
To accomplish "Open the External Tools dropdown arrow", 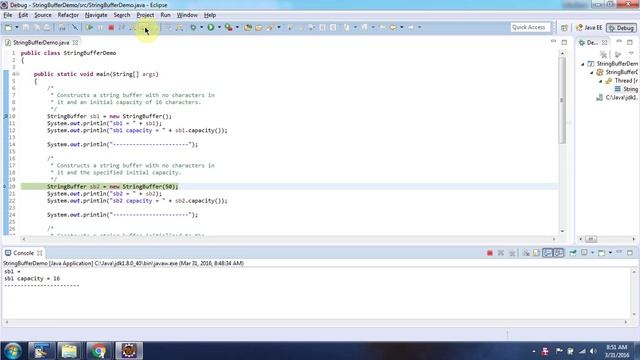I will tap(237, 27).
